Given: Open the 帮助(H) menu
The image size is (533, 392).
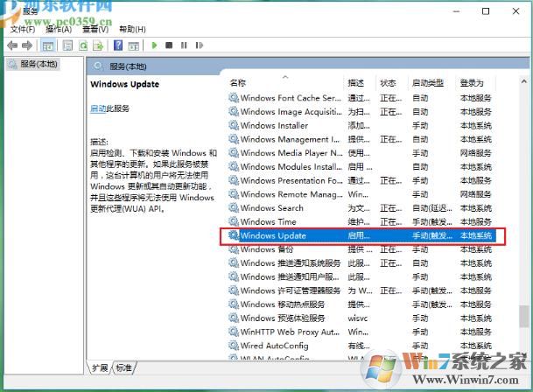Looking at the screenshot, I should point(132,29).
